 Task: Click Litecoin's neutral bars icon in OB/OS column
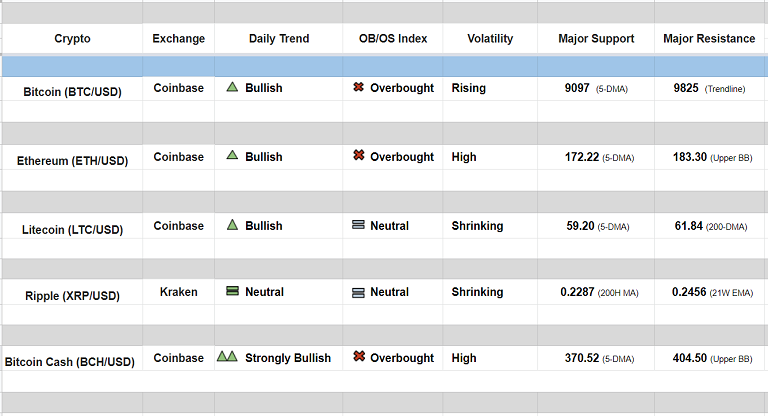(358, 226)
